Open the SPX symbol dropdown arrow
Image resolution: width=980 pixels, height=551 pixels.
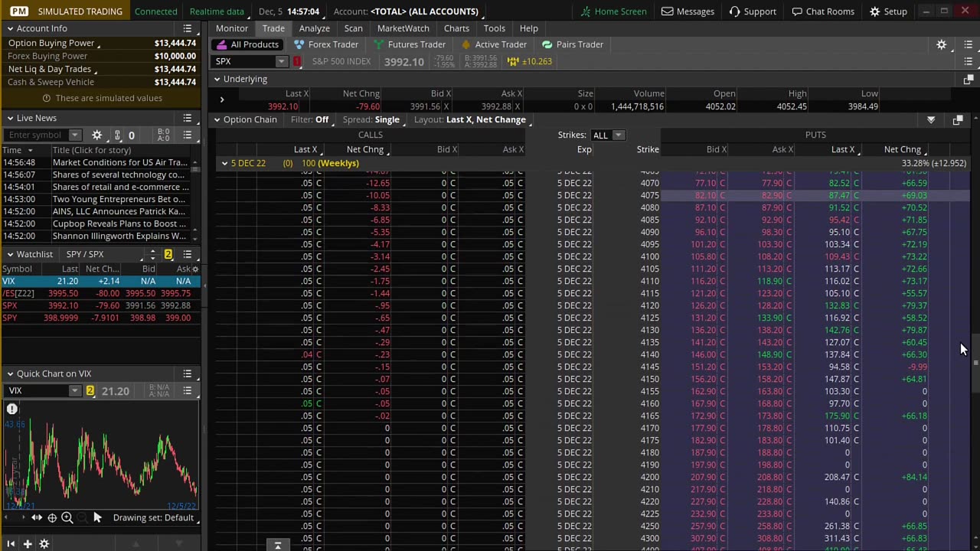point(281,61)
